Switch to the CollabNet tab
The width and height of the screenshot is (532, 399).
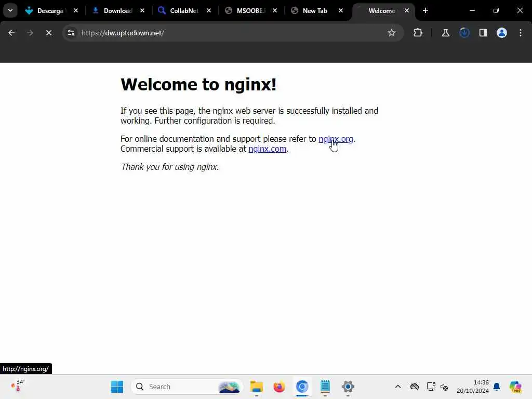coord(184,10)
